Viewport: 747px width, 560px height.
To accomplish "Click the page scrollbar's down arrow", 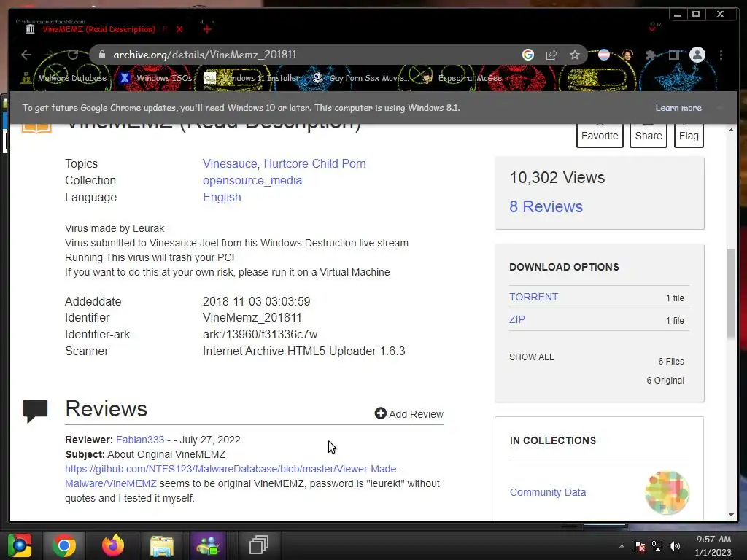I will coord(731,515).
